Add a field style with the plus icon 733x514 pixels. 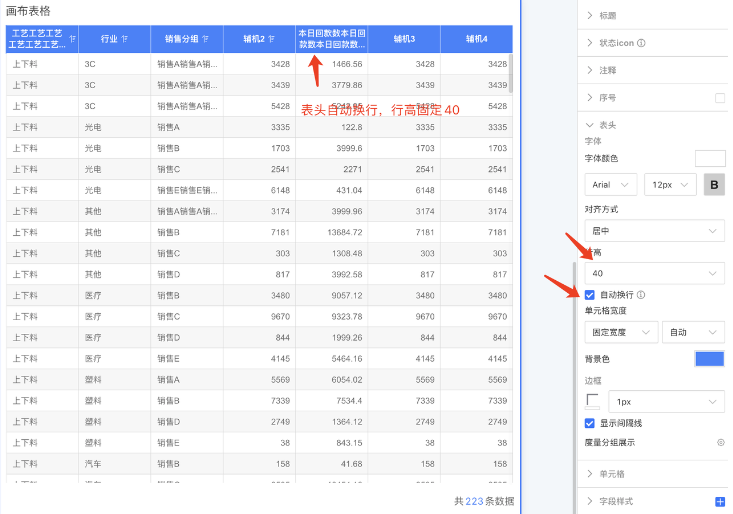pyautogui.click(x=720, y=501)
